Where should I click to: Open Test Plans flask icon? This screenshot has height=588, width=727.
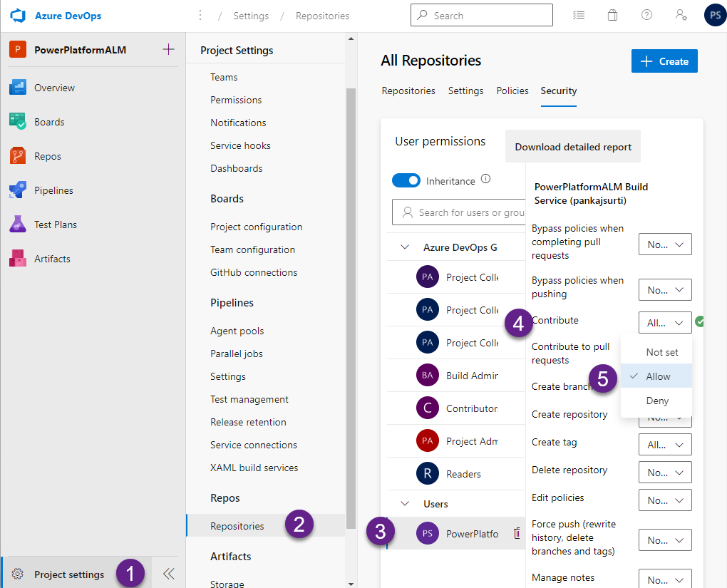coord(18,225)
